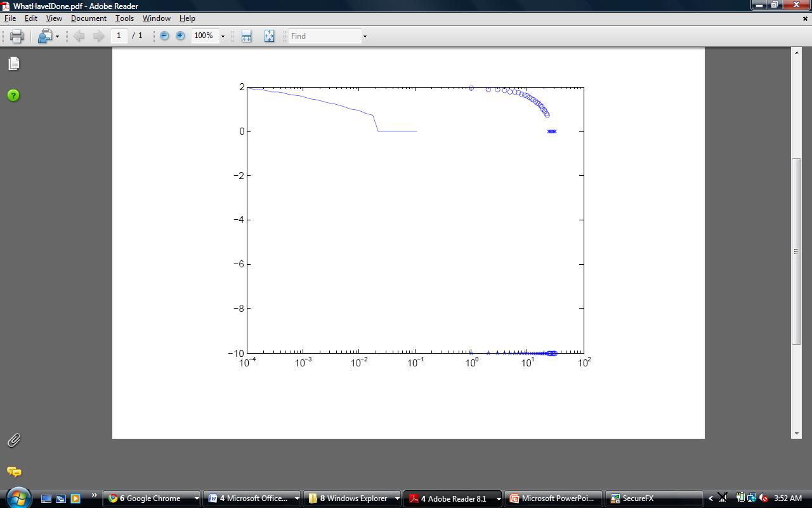Click the battery power tray icon
812x508 pixels.
pos(740,498)
